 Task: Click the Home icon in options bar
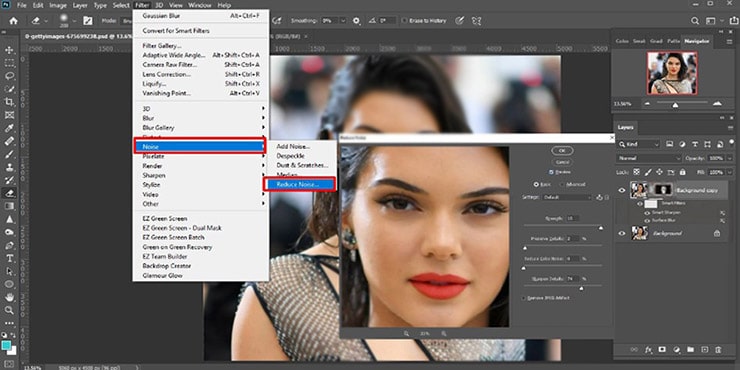click(13, 21)
